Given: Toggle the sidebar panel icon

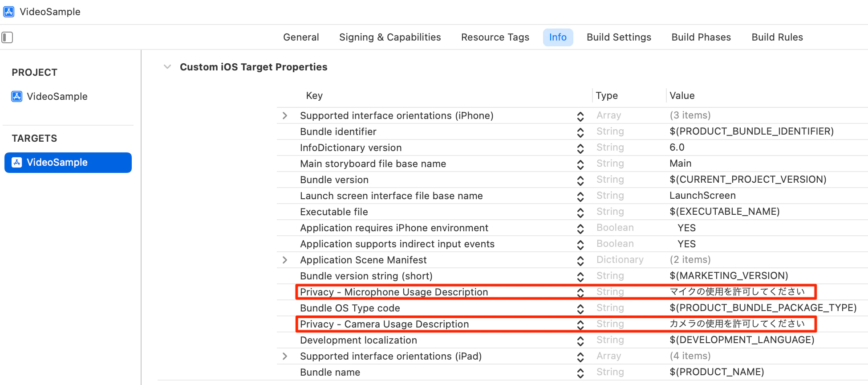Looking at the screenshot, I should pos(7,37).
